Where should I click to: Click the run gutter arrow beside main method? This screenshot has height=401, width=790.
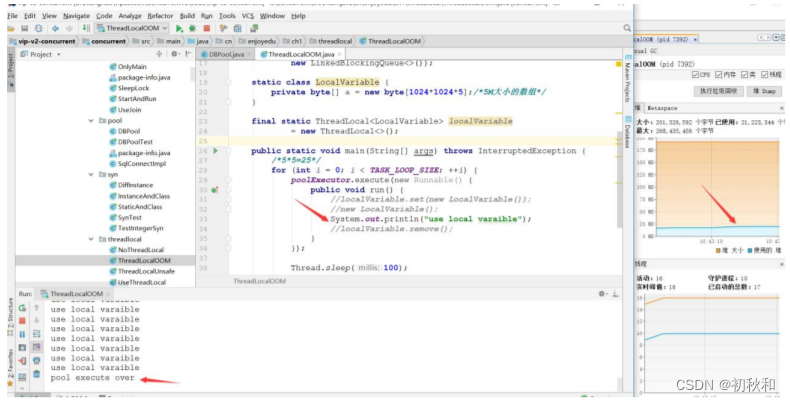216,151
